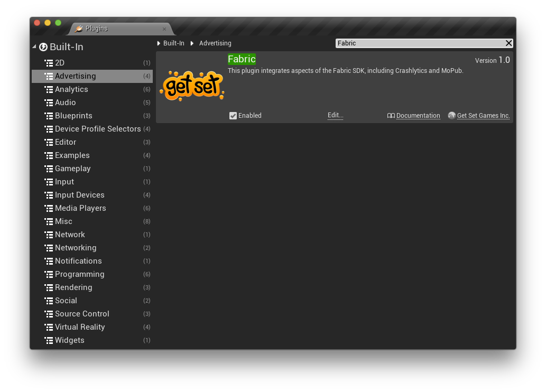Select the Misc category
The width and height of the screenshot is (546, 392).
coord(92,222)
